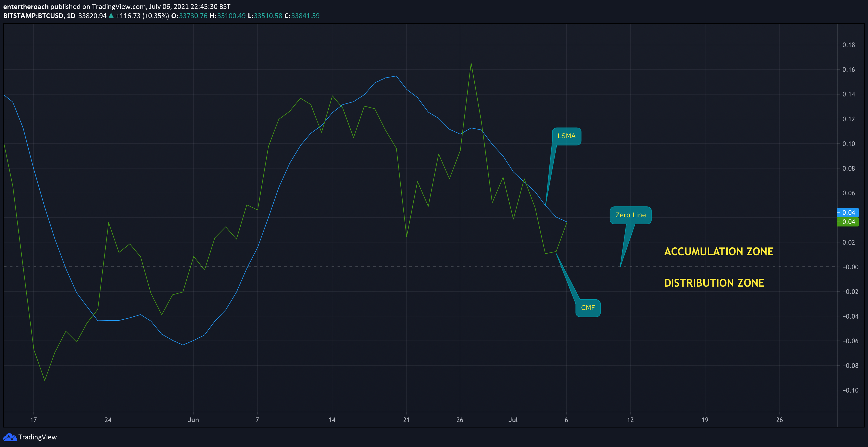
Task: Click the entertheroach author name
Action: click(x=26, y=7)
